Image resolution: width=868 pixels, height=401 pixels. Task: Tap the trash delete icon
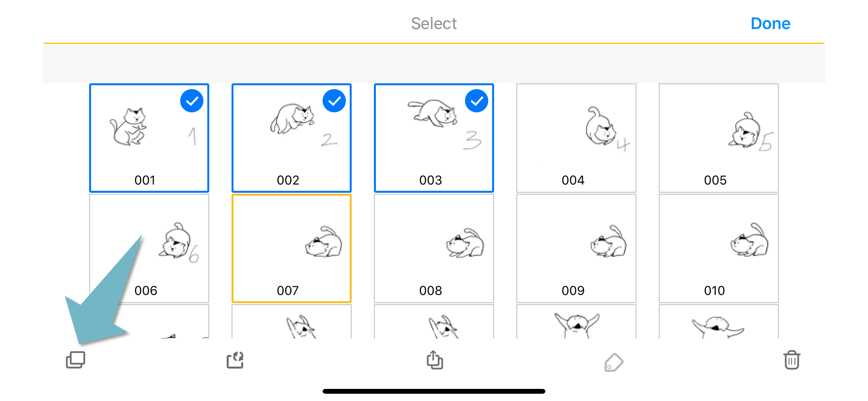pos(792,360)
